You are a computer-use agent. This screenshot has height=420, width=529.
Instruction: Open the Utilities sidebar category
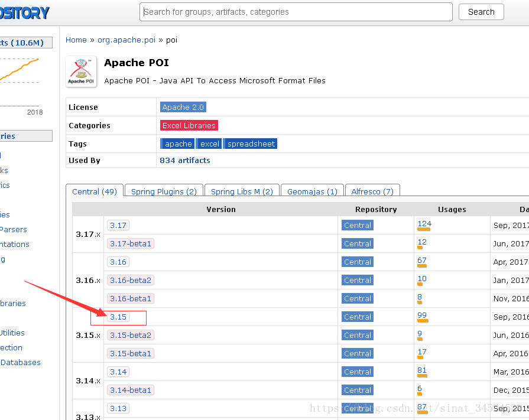12,333
